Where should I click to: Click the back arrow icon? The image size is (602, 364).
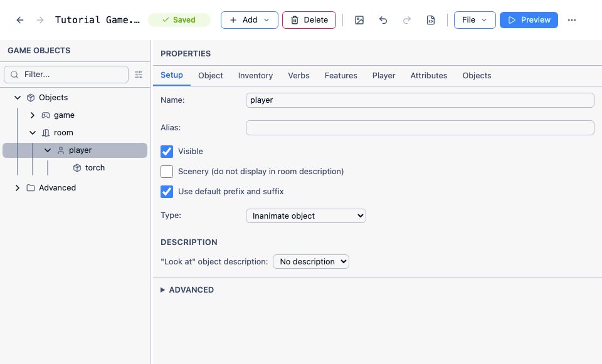tap(20, 20)
